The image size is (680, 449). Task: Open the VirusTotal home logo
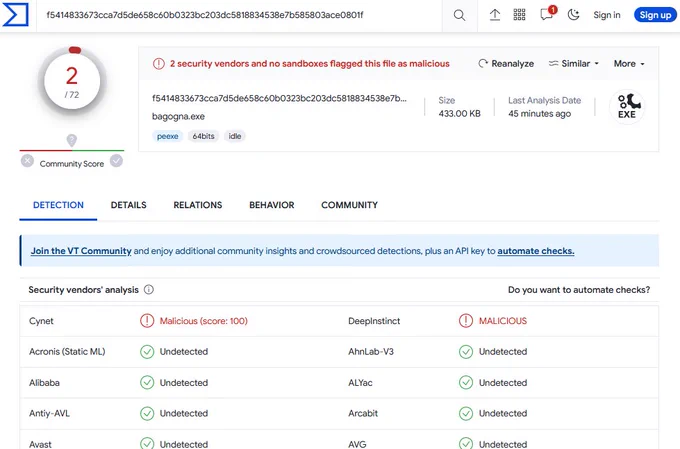click(x=16, y=15)
